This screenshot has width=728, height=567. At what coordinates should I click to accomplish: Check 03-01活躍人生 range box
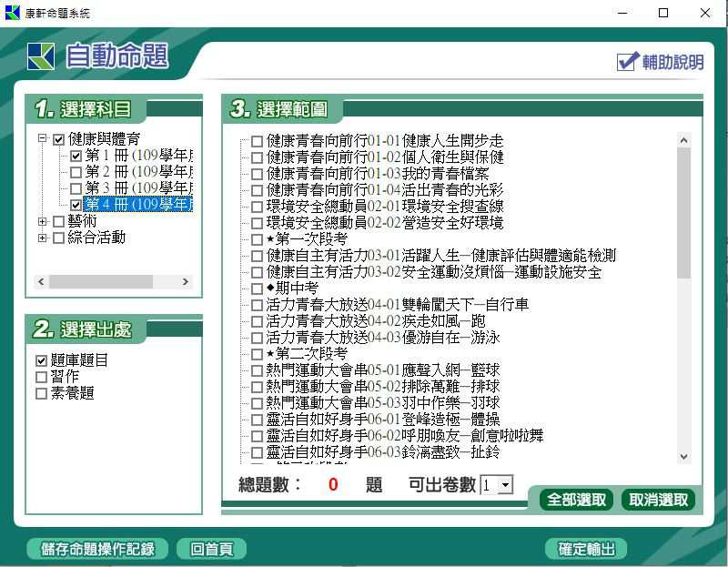pos(257,256)
